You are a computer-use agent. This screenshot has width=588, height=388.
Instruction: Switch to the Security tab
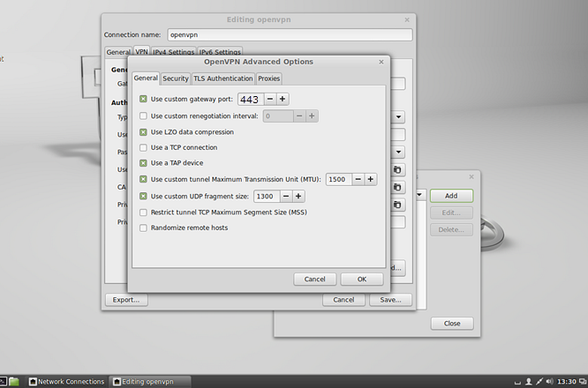point(176,78)
